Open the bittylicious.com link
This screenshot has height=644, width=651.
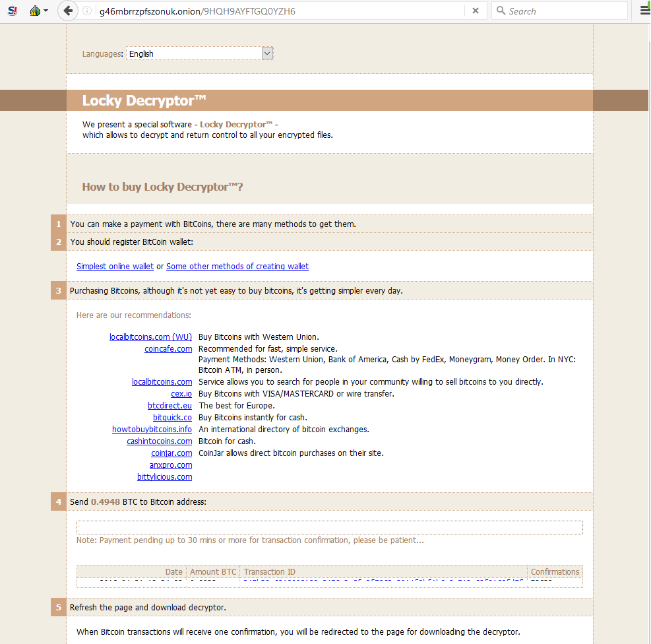(164, 476)
